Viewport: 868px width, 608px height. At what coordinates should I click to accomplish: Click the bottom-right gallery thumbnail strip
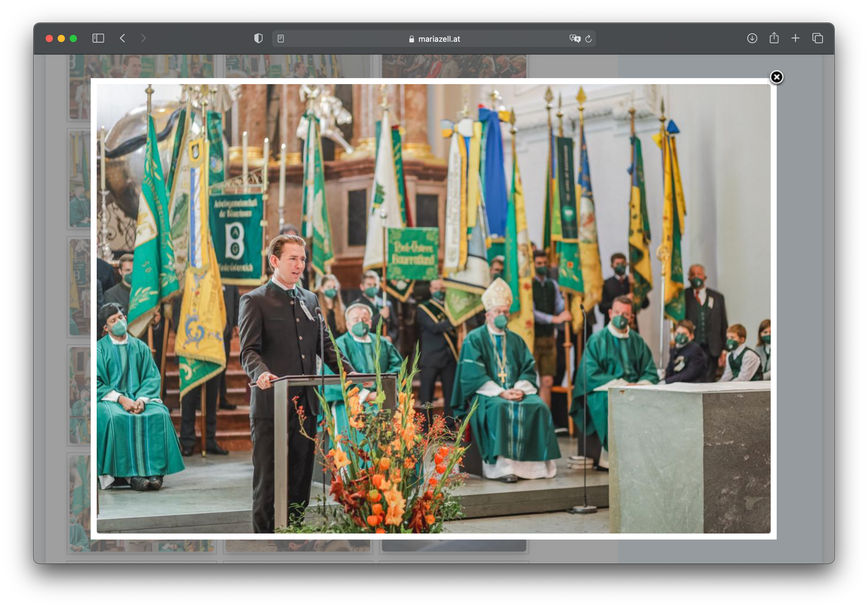click(x=454, y=545)
